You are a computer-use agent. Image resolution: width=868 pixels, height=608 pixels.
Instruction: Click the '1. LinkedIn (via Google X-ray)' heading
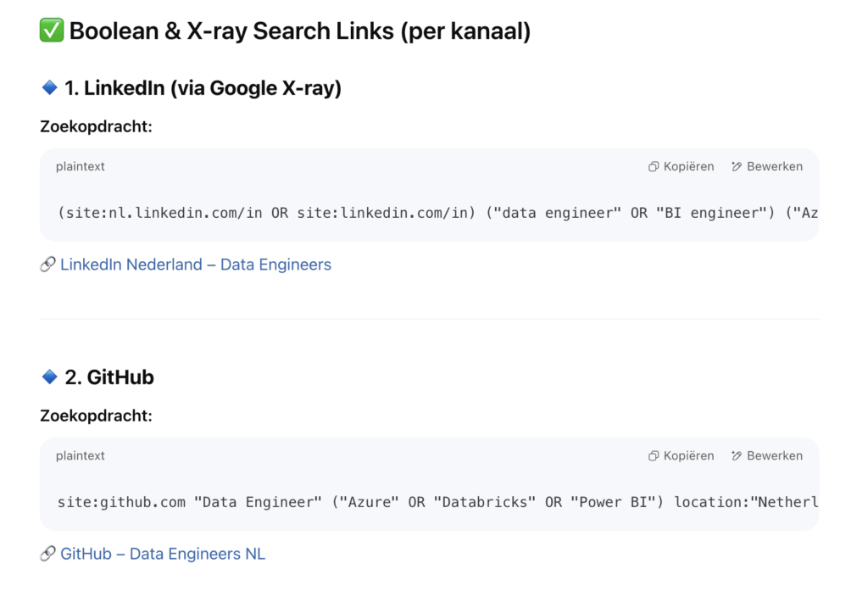tap(203, 87)
